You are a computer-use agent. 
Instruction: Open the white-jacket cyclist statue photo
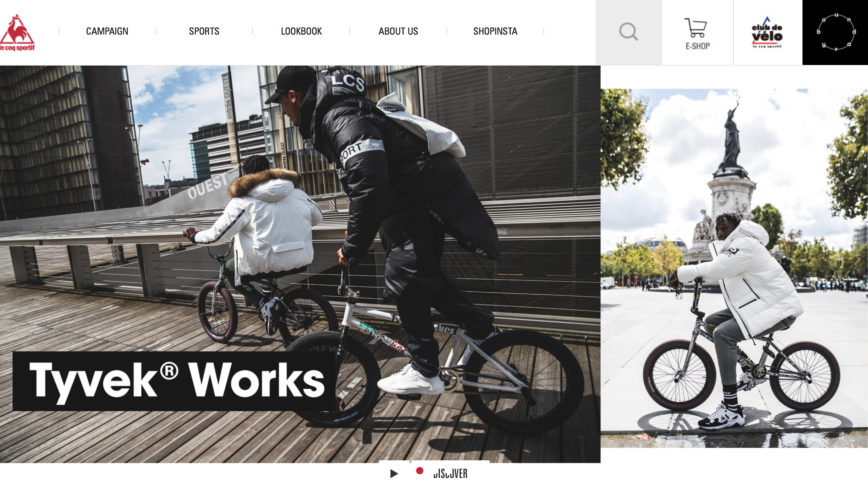coord(734,268)
